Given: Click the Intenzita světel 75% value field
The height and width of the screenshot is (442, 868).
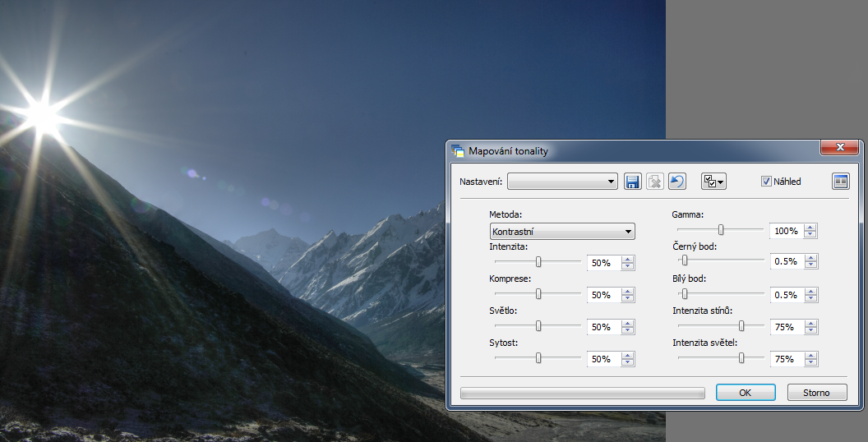Looking at the screenshot, I should [x=787, y=360].
